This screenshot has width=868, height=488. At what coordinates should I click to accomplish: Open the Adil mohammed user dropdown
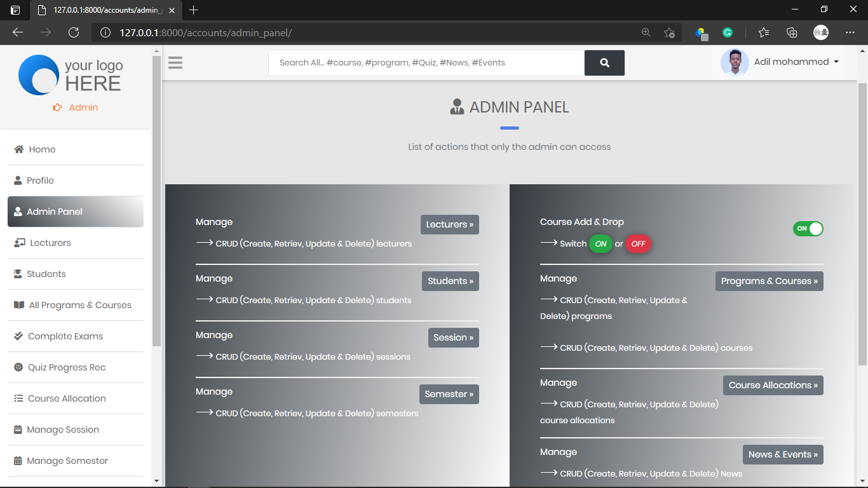796,62
